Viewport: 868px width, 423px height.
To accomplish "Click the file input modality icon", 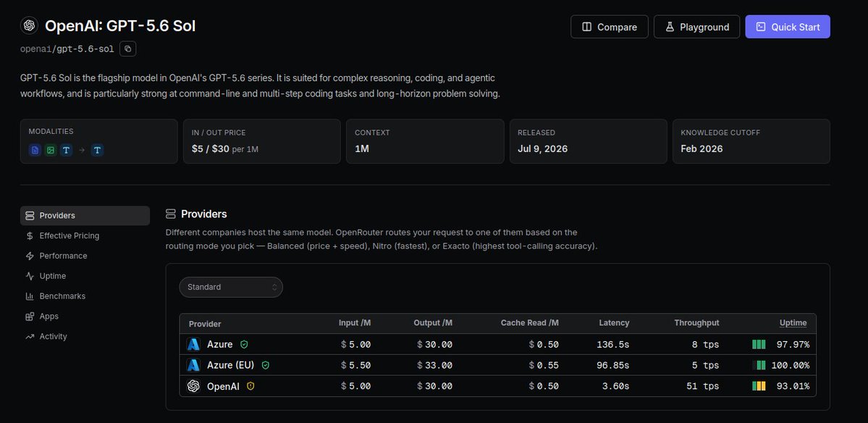I will pyautogui.click(x=35, y=150).
